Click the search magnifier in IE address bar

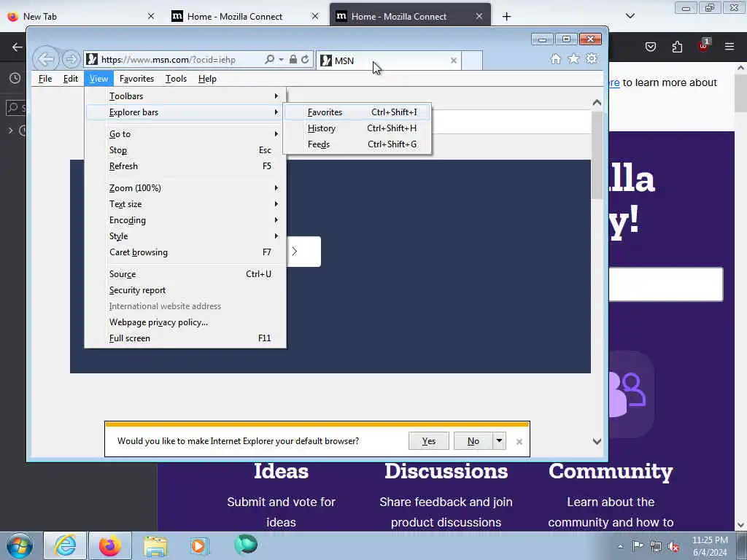270,60
